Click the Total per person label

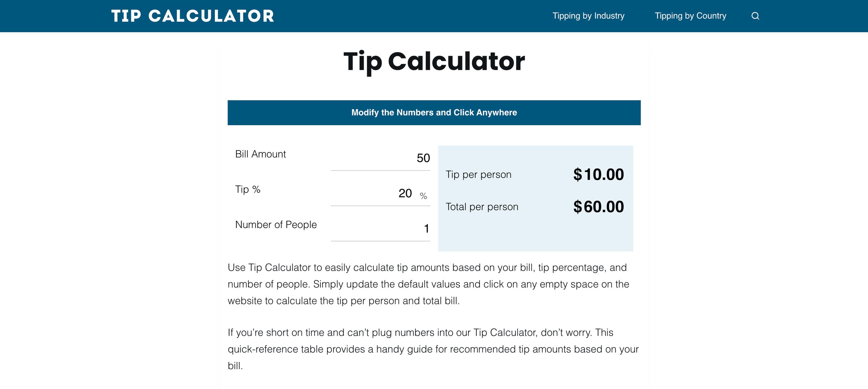482,207
